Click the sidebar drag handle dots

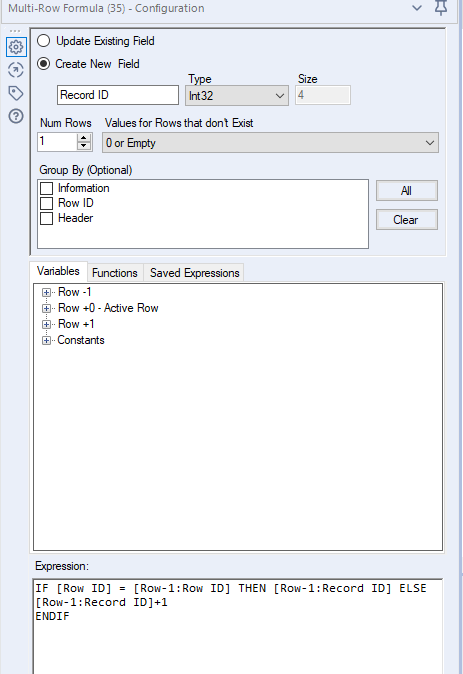(15, 31)
